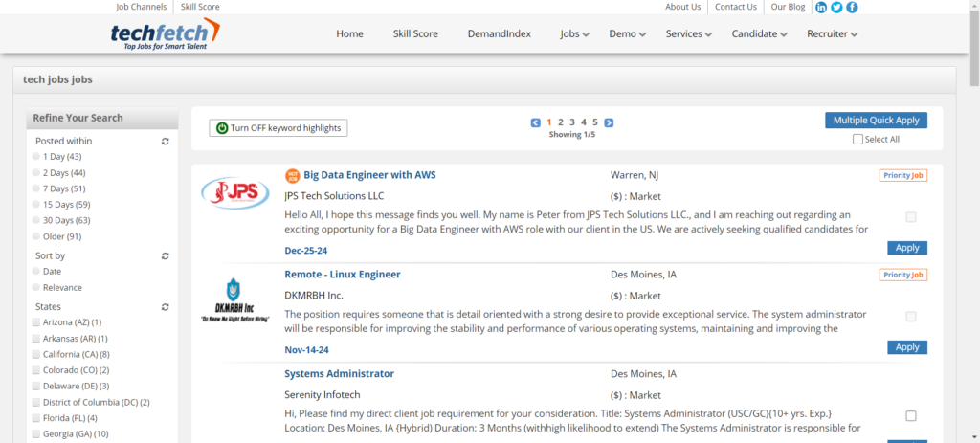Image resolution: width=980 pixels, height=443 pixels.
Task: Select the 1 Day (43) filter
Action: point(37,157)
